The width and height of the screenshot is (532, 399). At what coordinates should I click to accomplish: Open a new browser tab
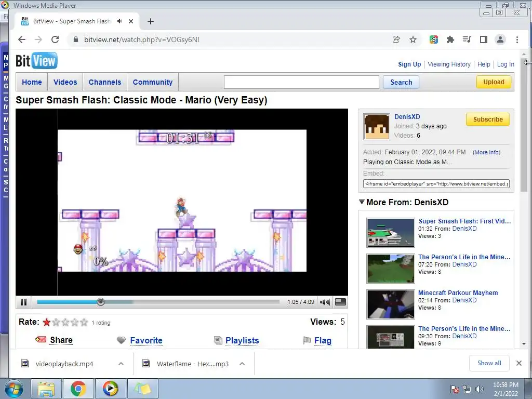[151, 21]
